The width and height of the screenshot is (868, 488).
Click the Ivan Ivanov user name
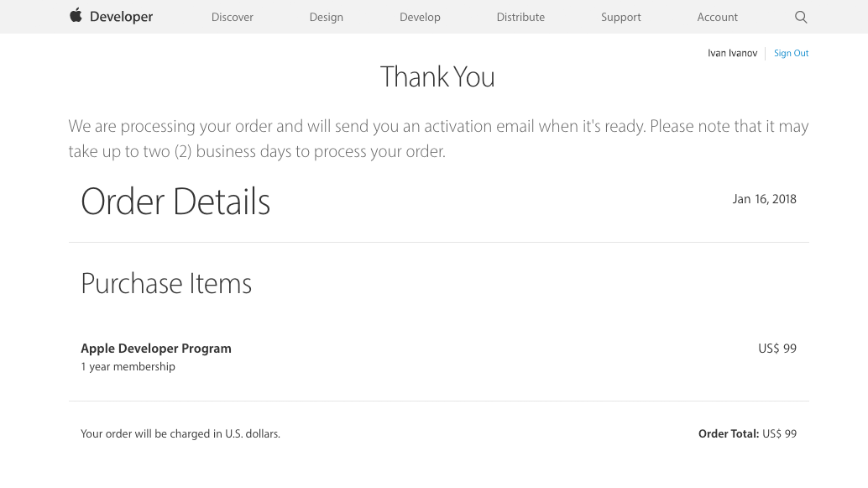(x=732, y=53)
